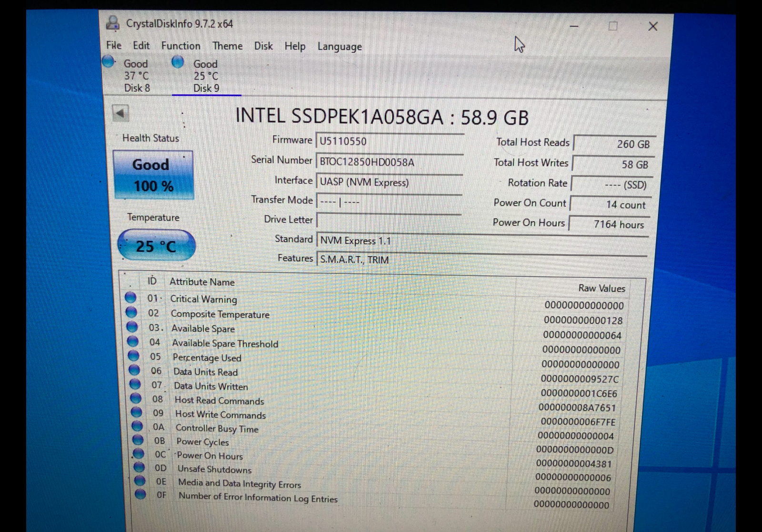762x532 pixels.
Task: Click the raw value 0000000009527C
Action: (580, 379)
